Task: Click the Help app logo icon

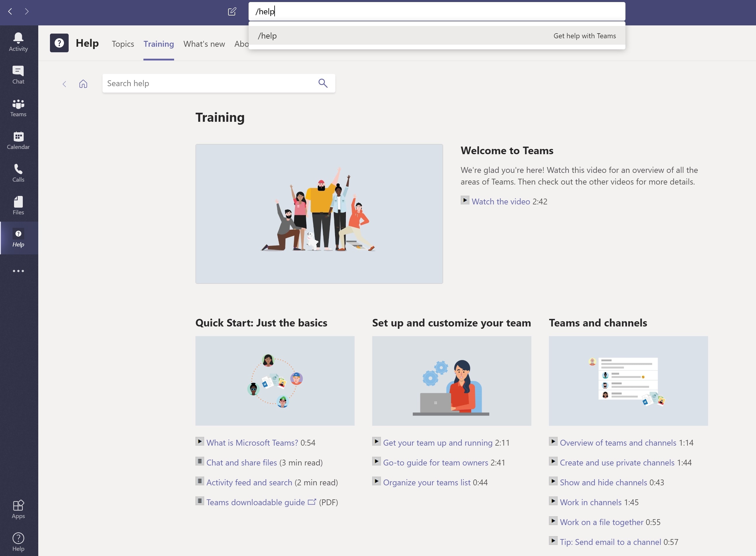Action: tap(59, 43)
